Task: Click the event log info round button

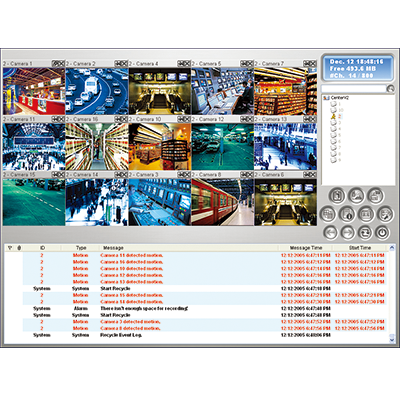Action: click(x=347, y=214)
